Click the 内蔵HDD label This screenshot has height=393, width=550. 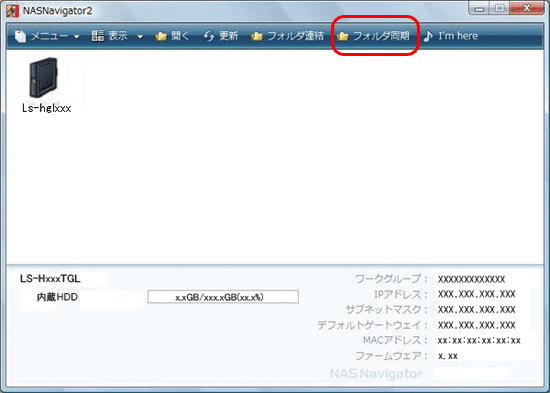pos(57,297)
